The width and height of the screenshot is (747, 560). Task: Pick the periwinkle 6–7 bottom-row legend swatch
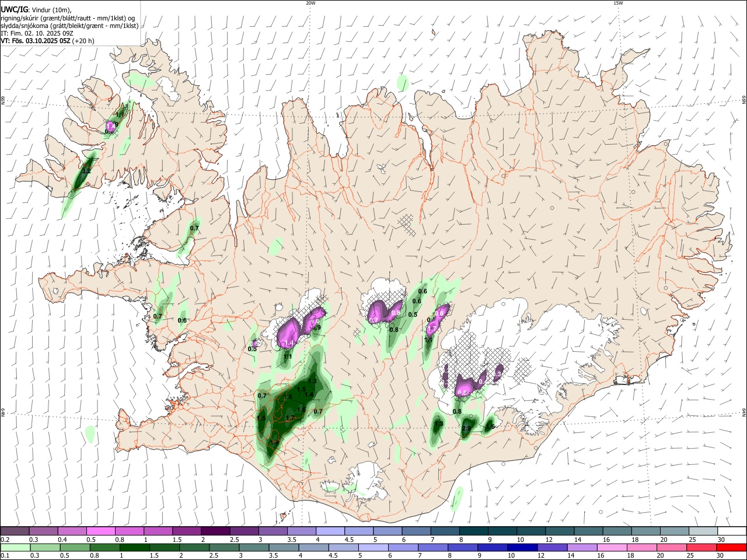click(404, 547)
